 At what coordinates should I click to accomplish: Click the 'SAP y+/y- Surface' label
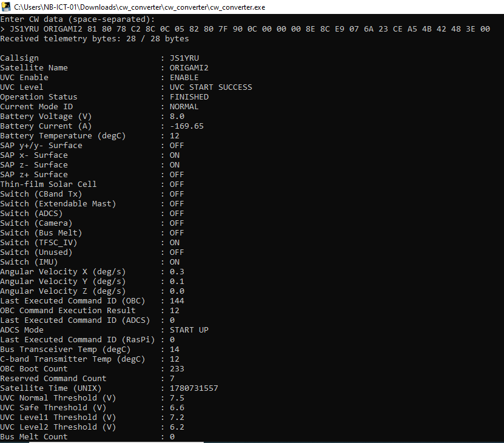[41, 146]
